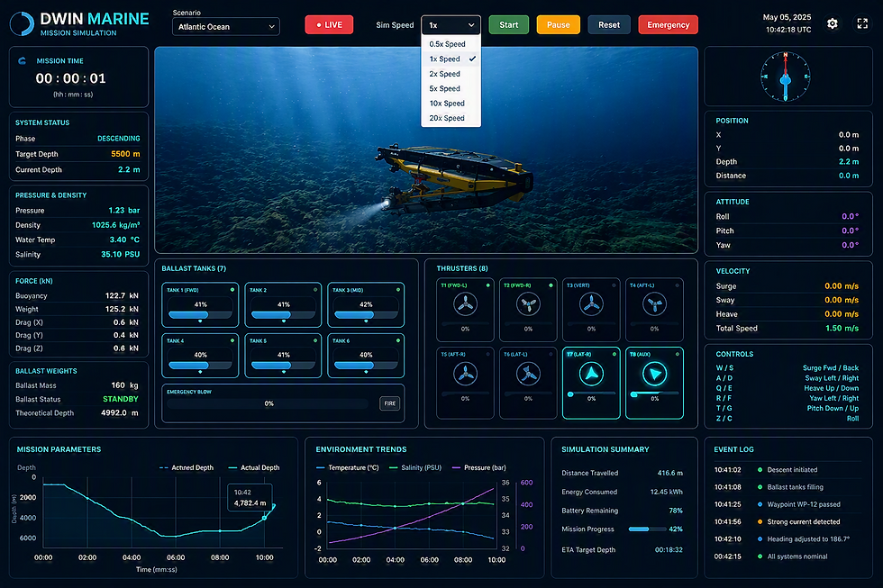Choose 20x Speed option
This screenshot has width=883, height=588.
pyautogui.click(x=451, y=118)
